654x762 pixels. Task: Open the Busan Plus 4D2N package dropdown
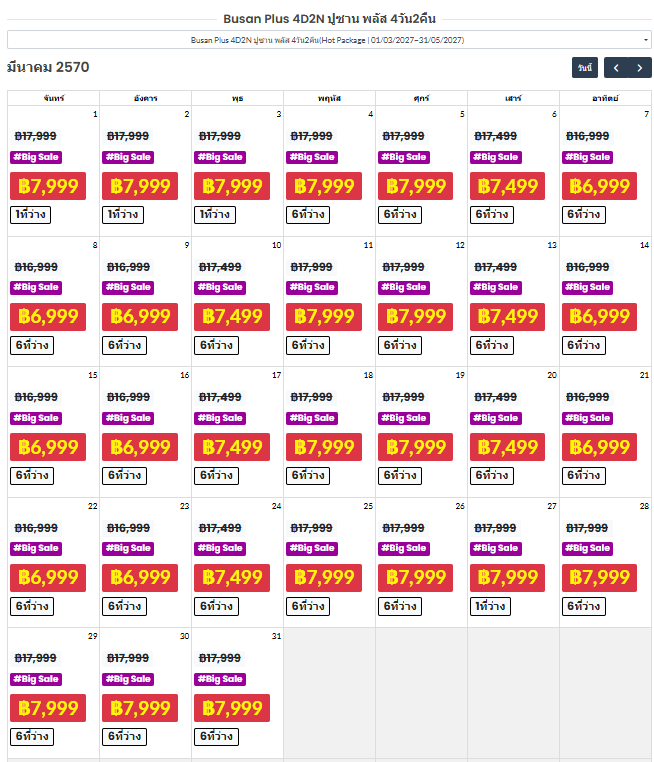(329, 40)
